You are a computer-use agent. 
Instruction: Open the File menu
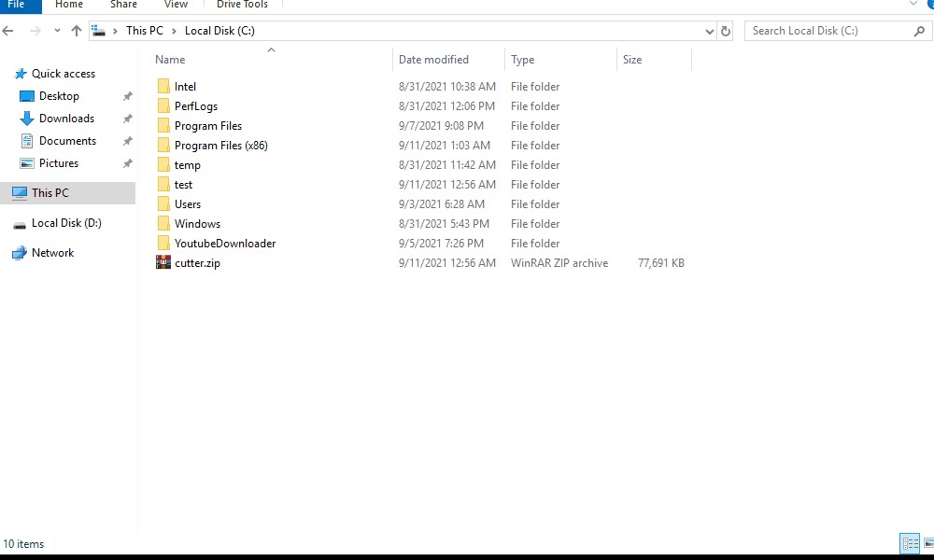click(x=16, y=5)
